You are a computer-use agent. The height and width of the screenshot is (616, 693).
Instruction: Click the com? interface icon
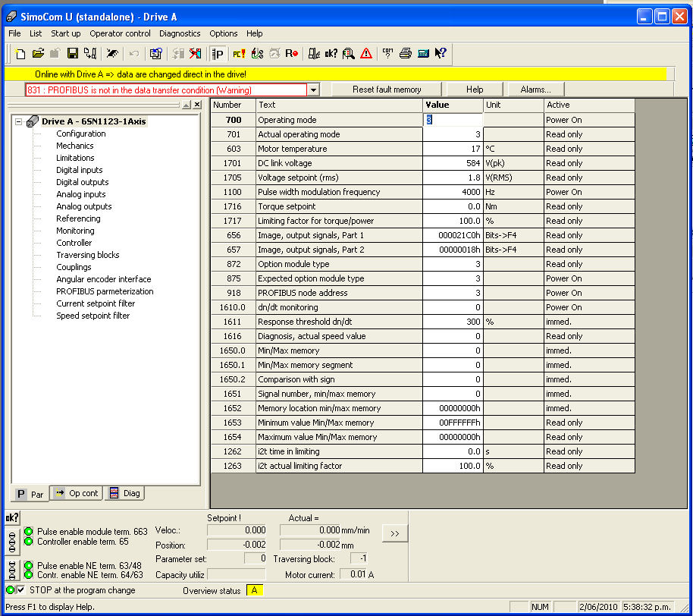pos(387,54)
